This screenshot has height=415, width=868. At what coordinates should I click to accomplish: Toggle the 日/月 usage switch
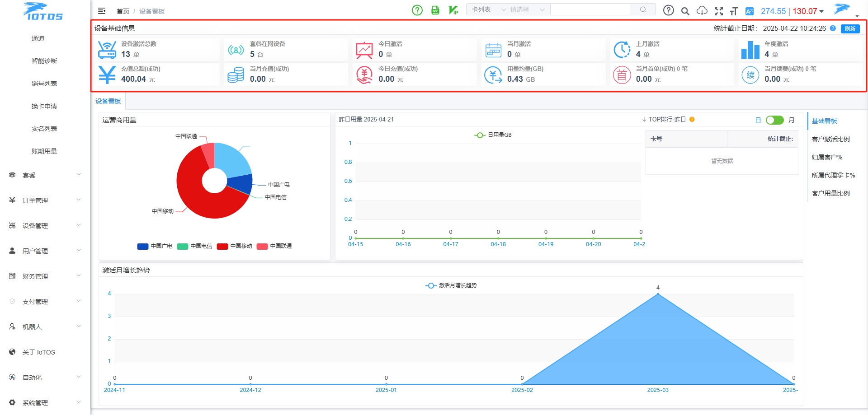(x=774, y=120)
